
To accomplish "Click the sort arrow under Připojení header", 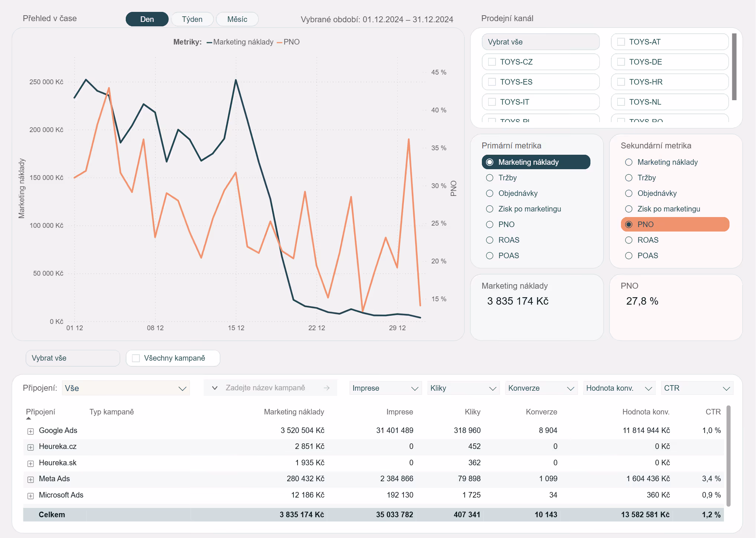I will (x=29, y=419).
